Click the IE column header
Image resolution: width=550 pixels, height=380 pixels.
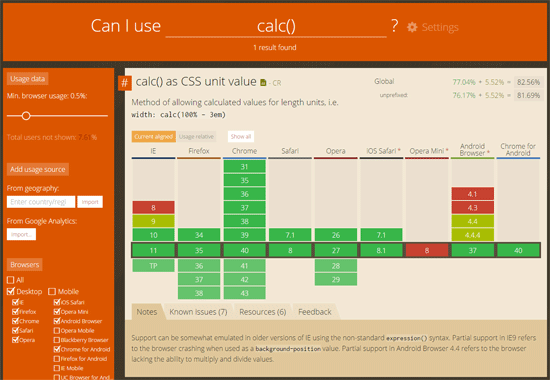click(x=153, y=151)
